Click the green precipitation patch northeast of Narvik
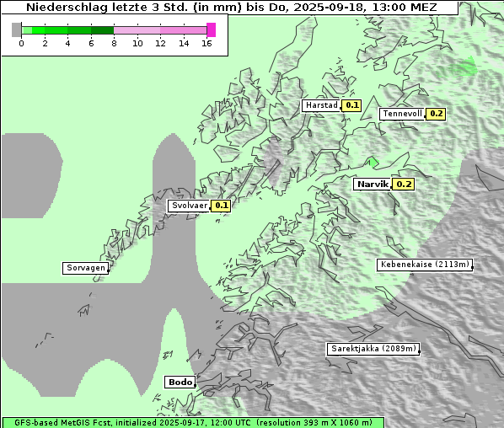 click(373, 162)
